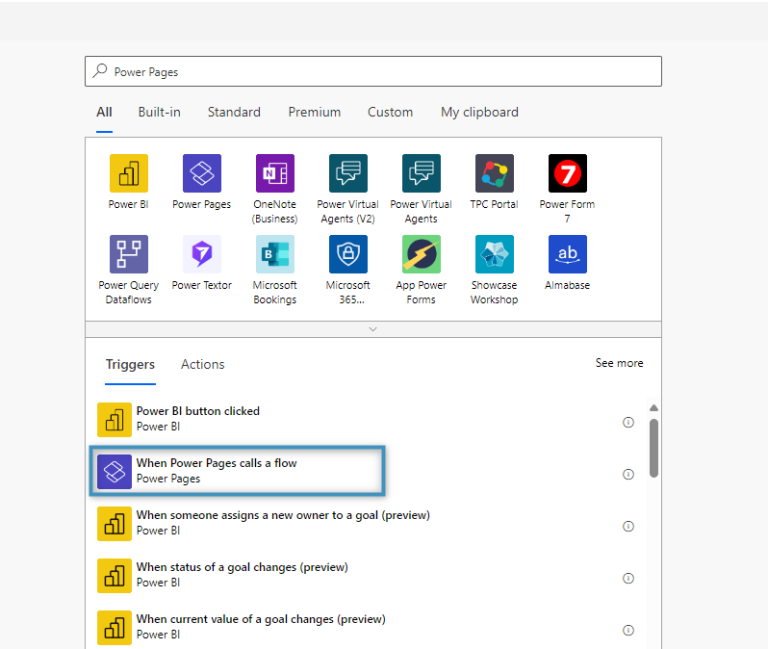Show info for Power BI button clicked
Image resolution: width=768 pixels, height=649 pixels.
pos(628,422)
